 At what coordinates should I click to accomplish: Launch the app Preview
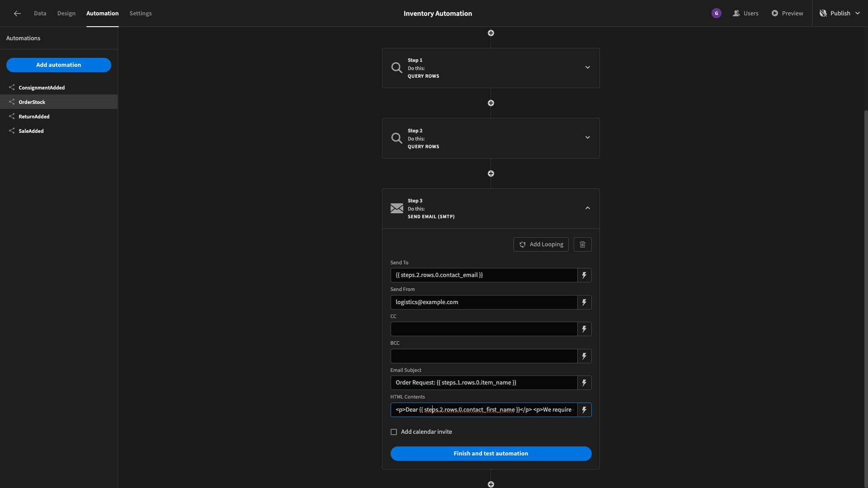coord(787,14)
